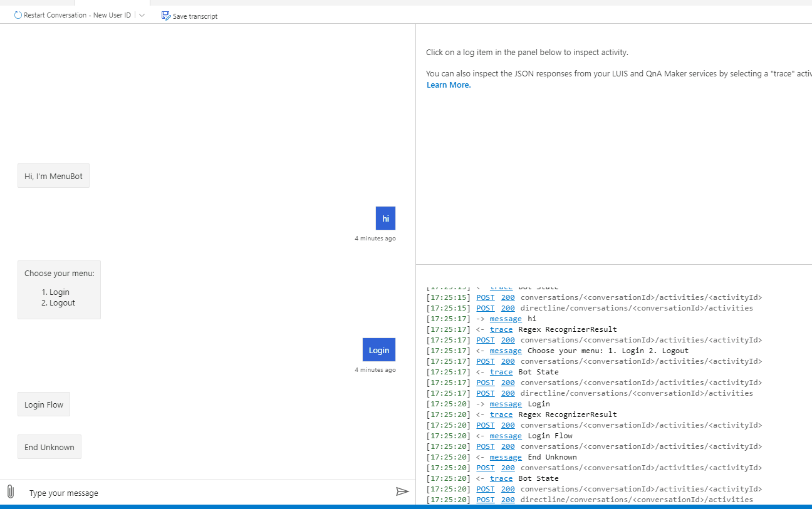The width and height of the screenshot is (812, 509).
Task: Attach a file with the paperclip icon
Action: 10,491
